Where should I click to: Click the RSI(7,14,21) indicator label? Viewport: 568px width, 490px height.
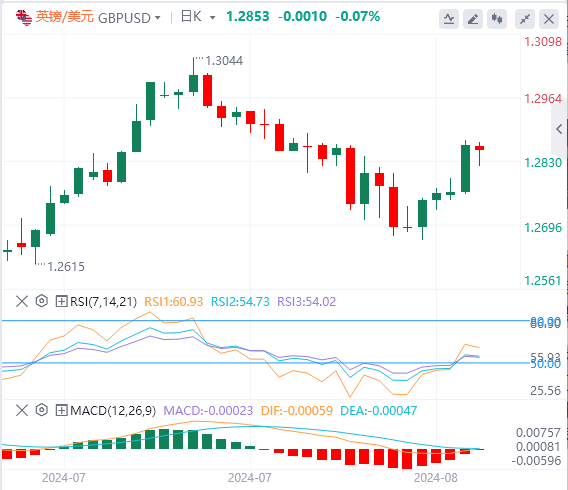(x=104, y=301)
